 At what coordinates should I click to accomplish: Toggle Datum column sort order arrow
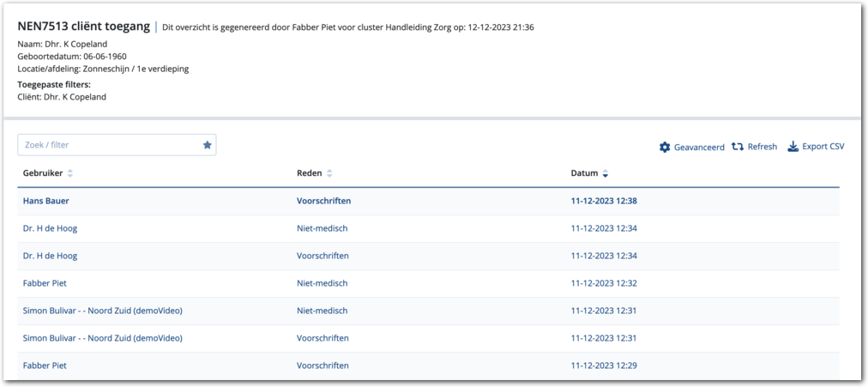(x=605, y=173)
